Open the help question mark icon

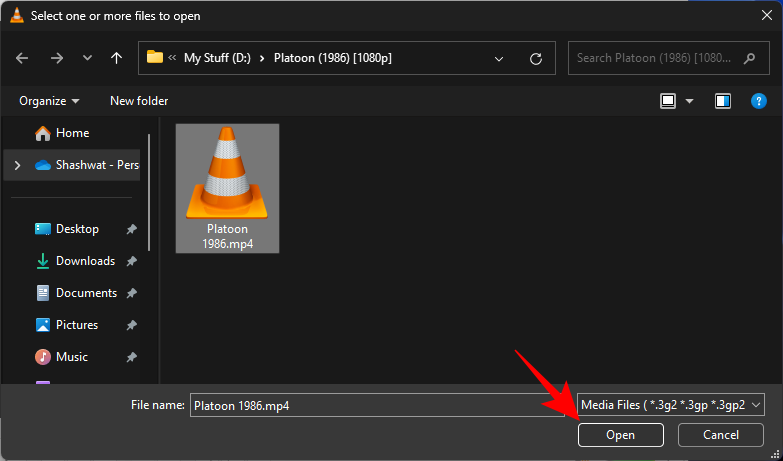[x=759, y=101]
